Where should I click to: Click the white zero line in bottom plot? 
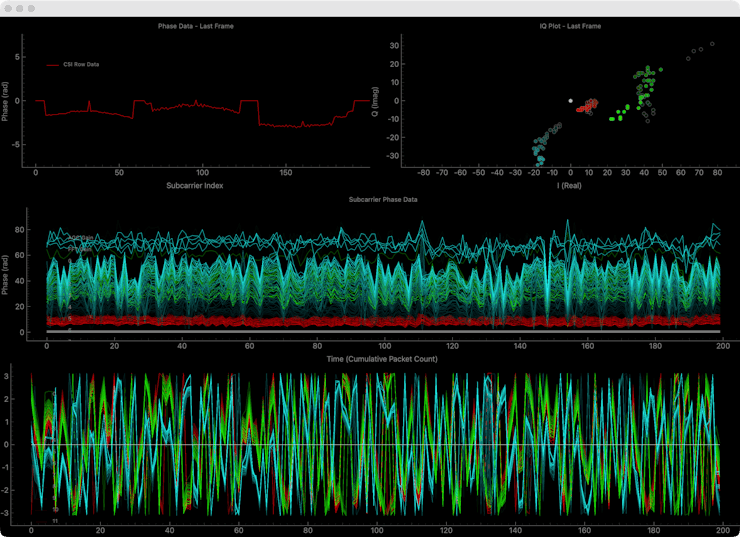click(x=380, y=444)
